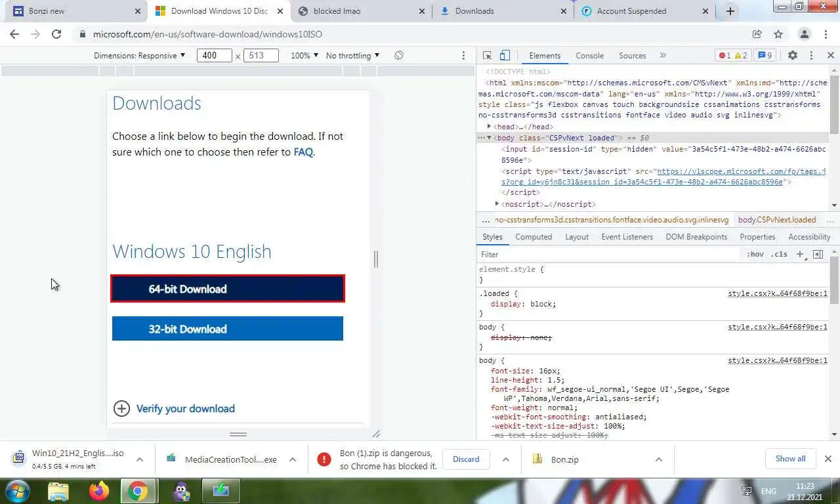
Task: Open options arrow for Win10 ISO download
Action: click(x=140, y=459)
